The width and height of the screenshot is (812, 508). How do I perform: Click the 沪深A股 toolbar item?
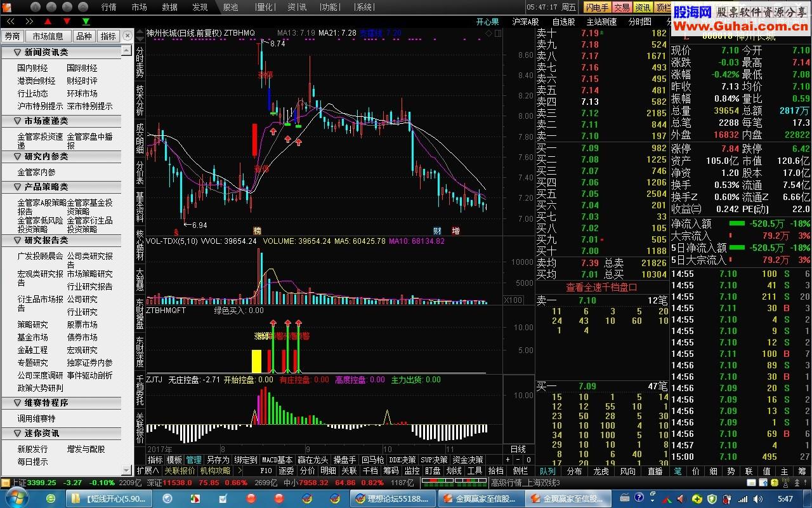point(525,22)
